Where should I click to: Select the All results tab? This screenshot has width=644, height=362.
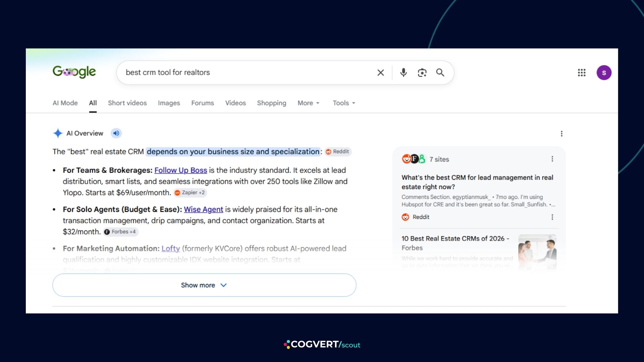point(93,103)
